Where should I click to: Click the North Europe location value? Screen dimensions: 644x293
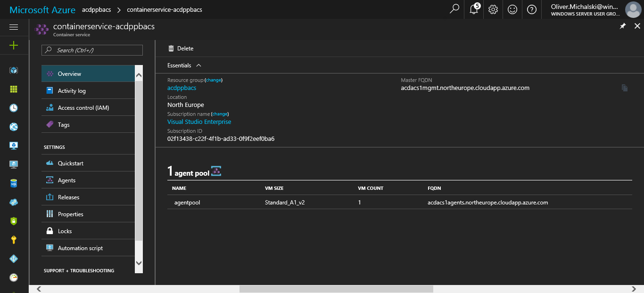tap(186, 105)
